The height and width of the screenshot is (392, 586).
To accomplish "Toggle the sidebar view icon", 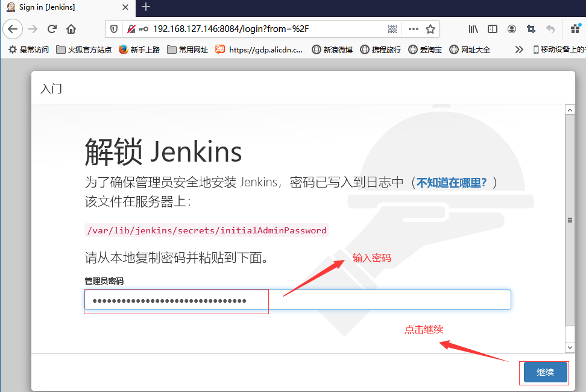I will click(x=493, y=29).
